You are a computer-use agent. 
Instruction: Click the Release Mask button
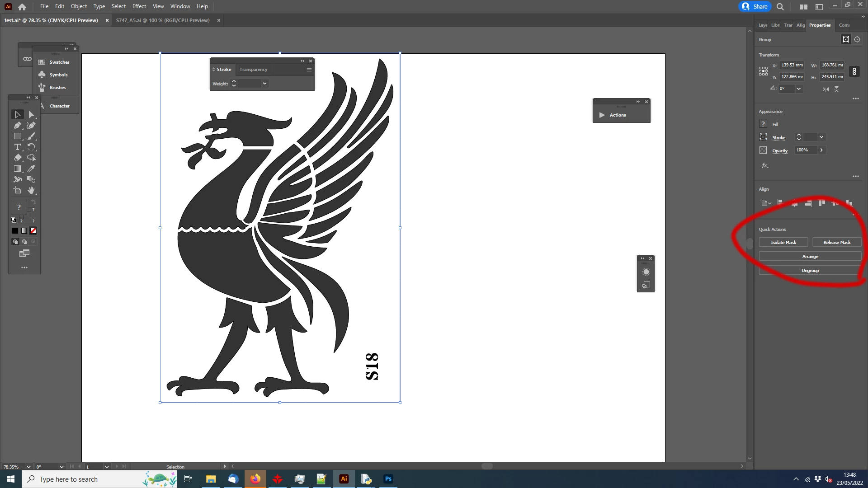tap(836, 242)
